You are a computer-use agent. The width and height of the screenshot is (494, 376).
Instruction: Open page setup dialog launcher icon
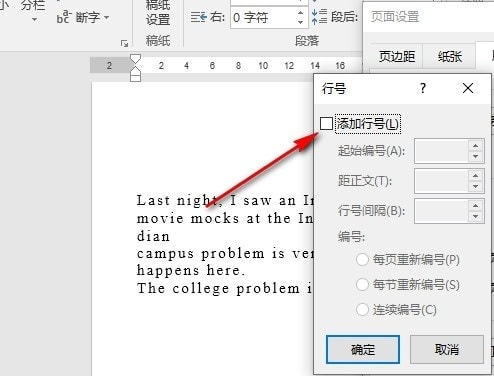tap(124, 43)
